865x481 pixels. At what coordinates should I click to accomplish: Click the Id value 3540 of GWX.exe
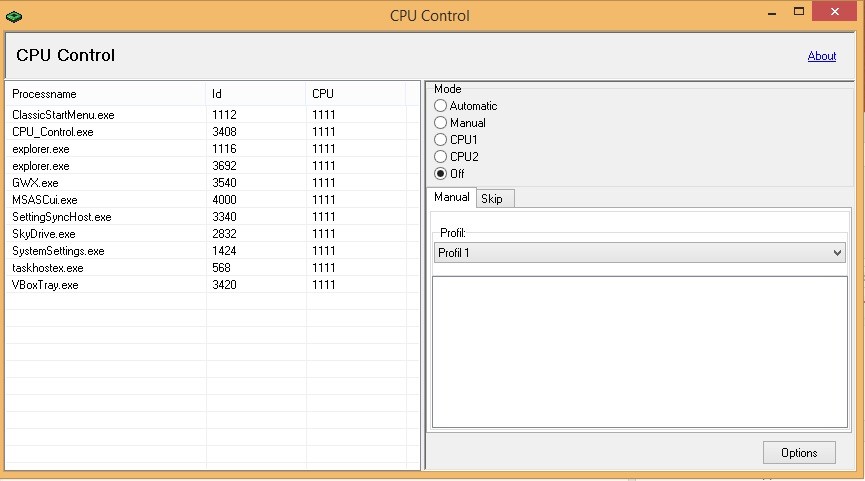point(224,183)
